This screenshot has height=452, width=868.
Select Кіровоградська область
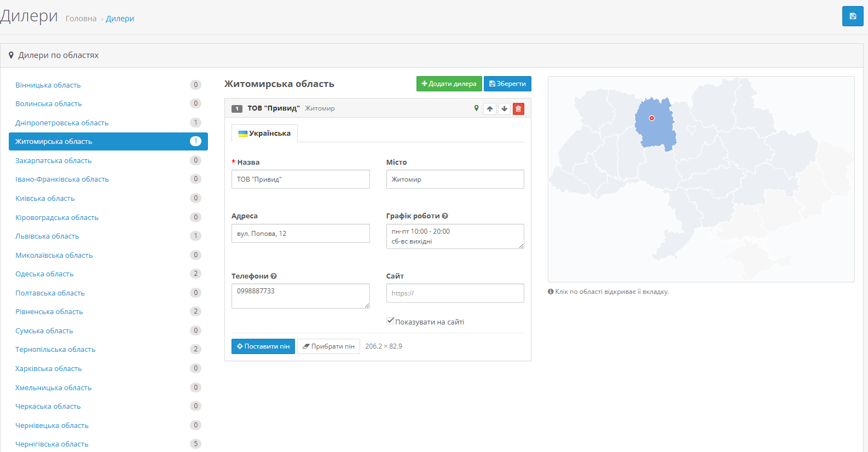[108, 217]
